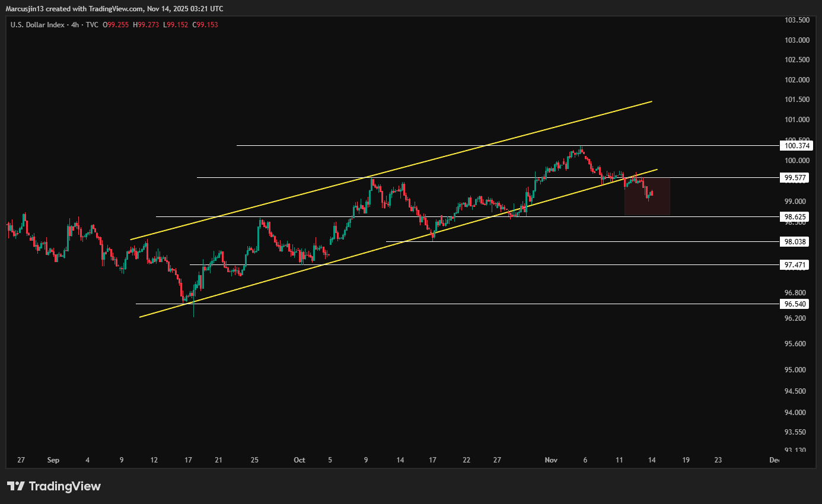Click the 19 date label on the time axis
This screenshot has height=504, width=822.
tap(686, 460)
